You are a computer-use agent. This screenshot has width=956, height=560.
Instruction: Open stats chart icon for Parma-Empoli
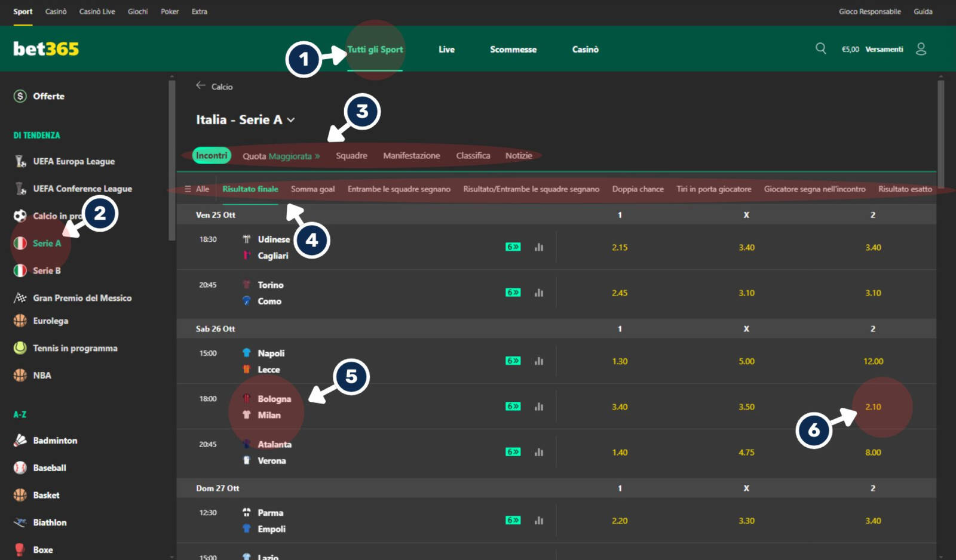[539, 521]
